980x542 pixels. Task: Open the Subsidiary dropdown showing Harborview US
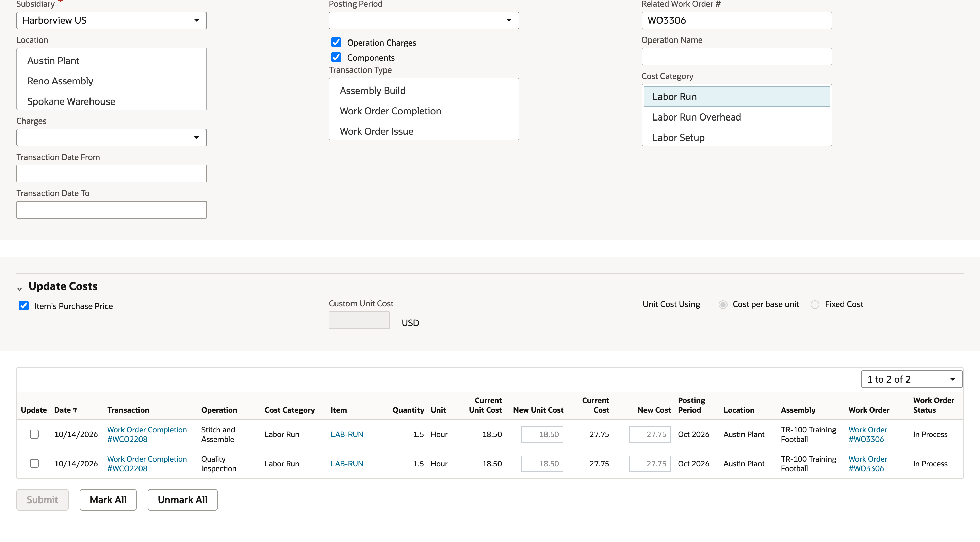[112, 20]
